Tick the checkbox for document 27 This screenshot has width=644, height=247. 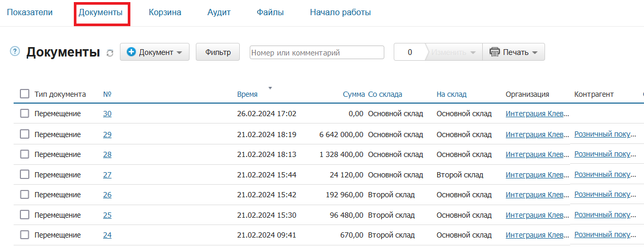click(25, 175)
